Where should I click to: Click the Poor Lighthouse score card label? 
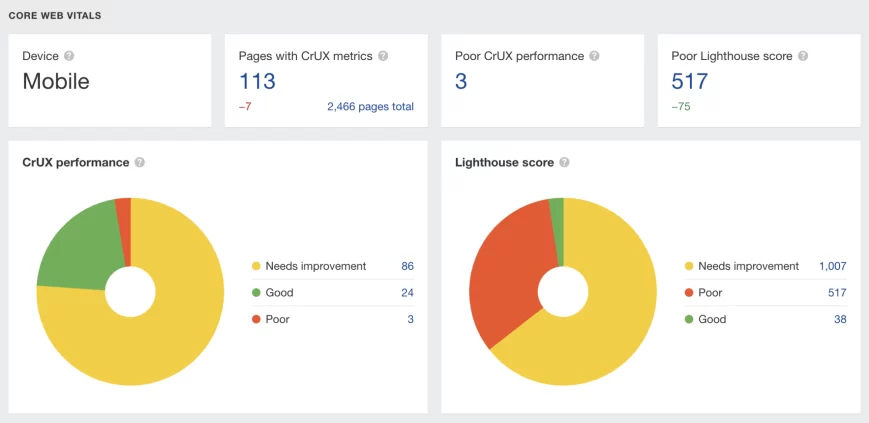coord(732,56)
